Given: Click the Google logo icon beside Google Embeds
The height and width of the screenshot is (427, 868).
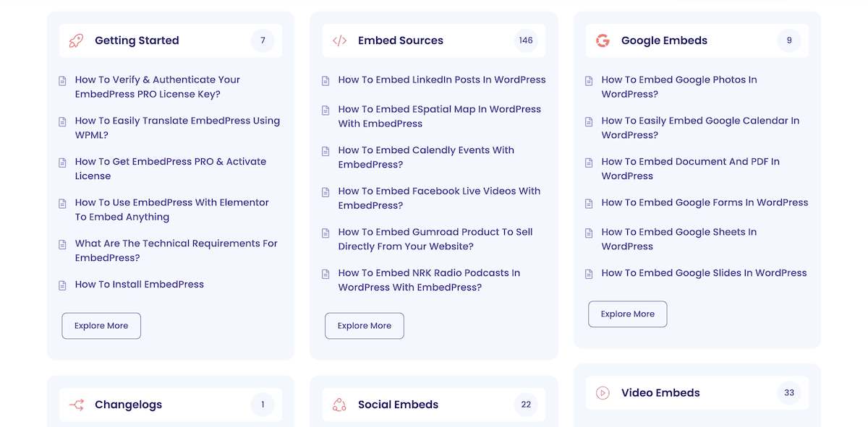Looking at the screenshot, I should [x=603, y=40].
